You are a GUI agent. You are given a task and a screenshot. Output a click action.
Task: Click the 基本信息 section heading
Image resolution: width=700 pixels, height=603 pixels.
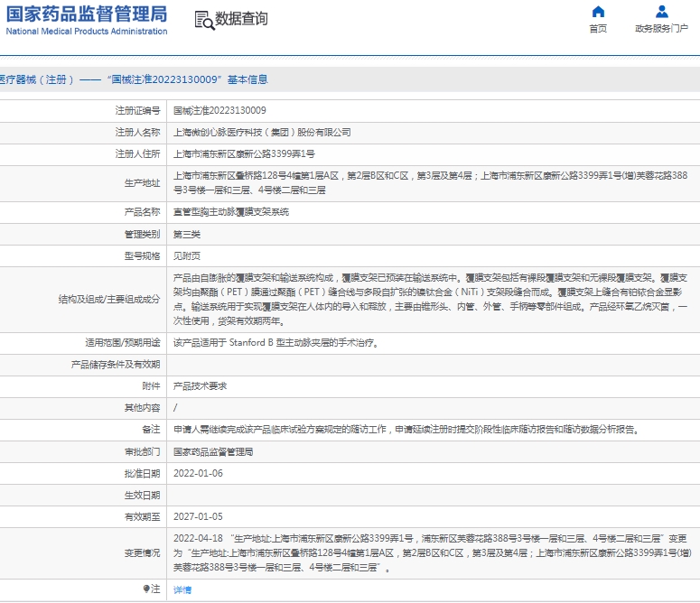(x=247, y=79)
